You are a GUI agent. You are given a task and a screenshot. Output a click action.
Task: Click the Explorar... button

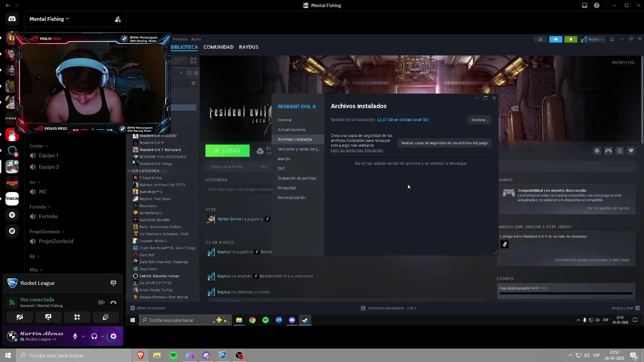(x=479, y=120)
